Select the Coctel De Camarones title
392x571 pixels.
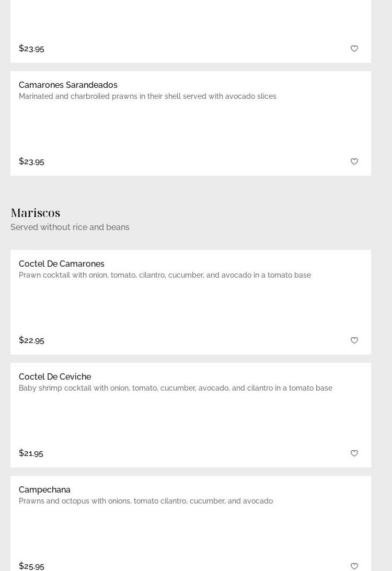pos(62,264)
